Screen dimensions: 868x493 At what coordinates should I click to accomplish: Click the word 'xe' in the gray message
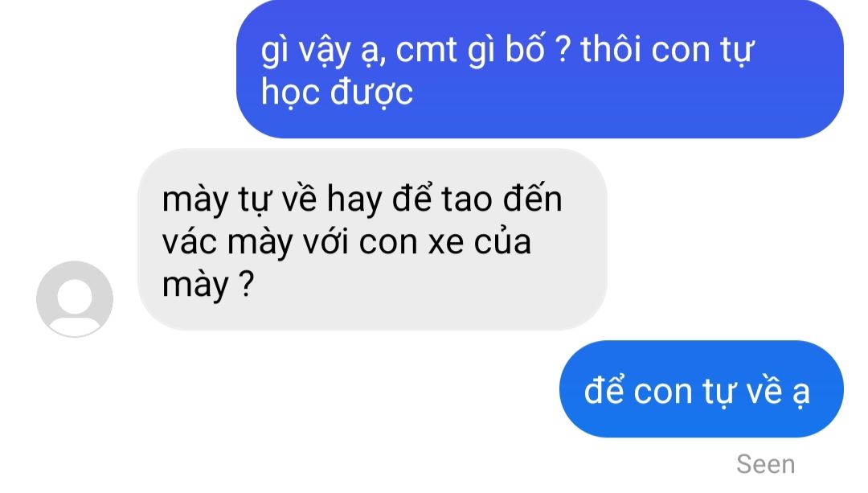point(446,243)
